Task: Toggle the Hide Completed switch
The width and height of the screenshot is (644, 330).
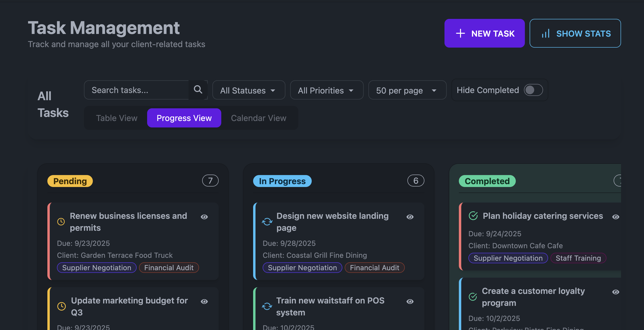Action: click(533, 90)
